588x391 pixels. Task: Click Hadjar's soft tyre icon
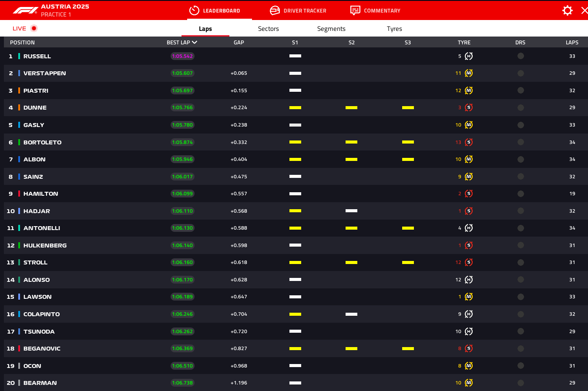click(469, 211)
